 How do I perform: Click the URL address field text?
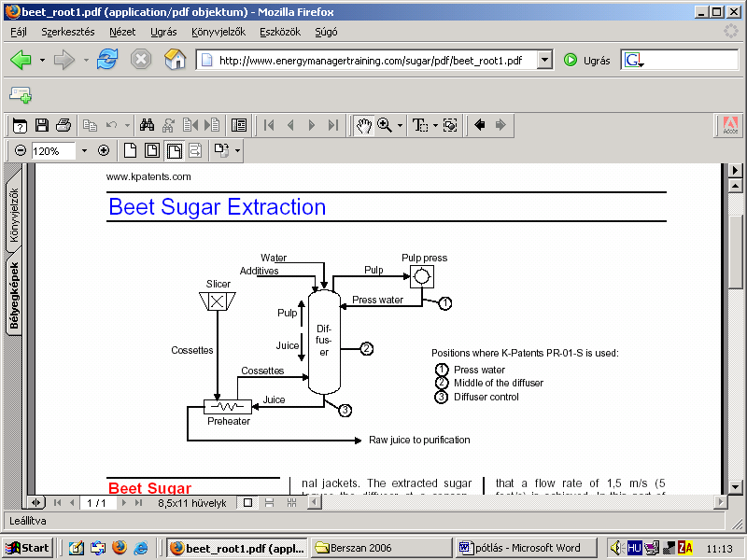(x=371, y=61)
